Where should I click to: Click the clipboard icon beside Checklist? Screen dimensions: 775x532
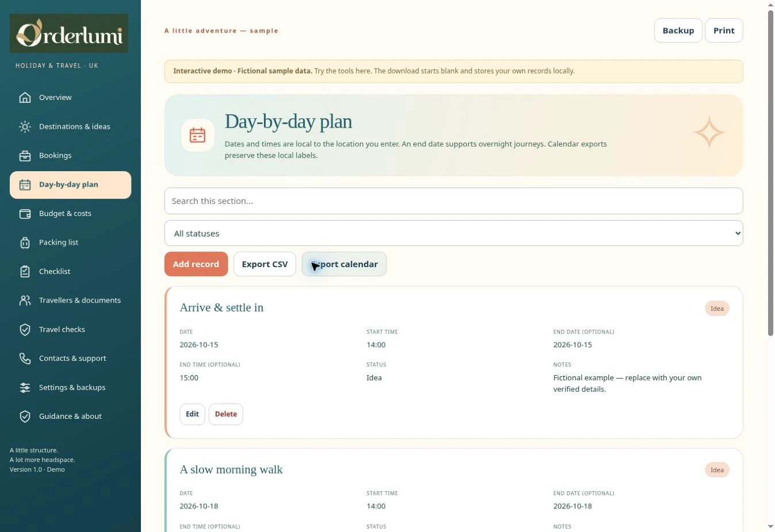pos(25,272)
